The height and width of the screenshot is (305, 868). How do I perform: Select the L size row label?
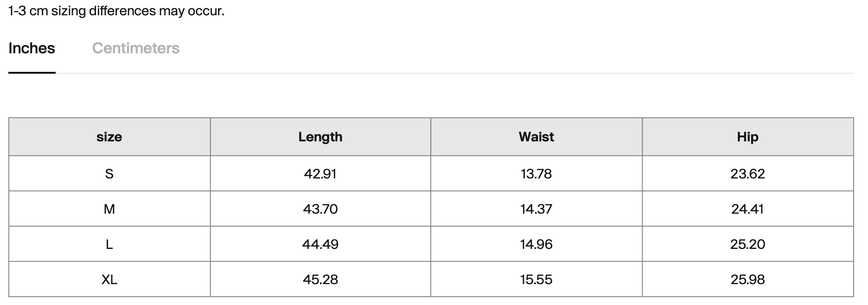(x=109, y=244)
